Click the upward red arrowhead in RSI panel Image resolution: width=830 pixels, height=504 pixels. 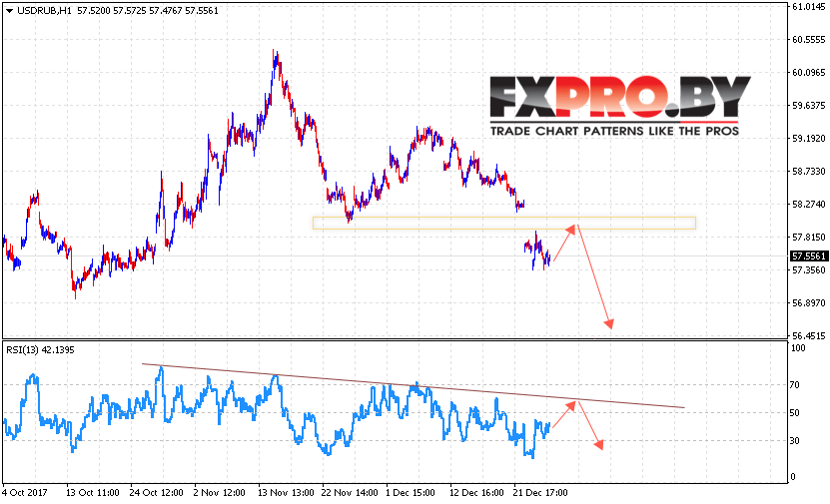coord(570,405)
